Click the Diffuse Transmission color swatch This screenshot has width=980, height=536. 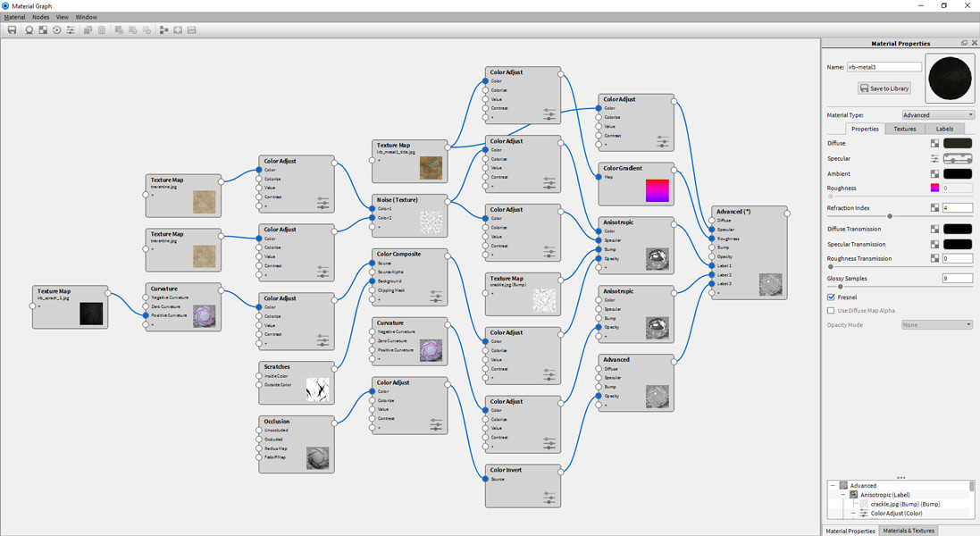(958, 230)
